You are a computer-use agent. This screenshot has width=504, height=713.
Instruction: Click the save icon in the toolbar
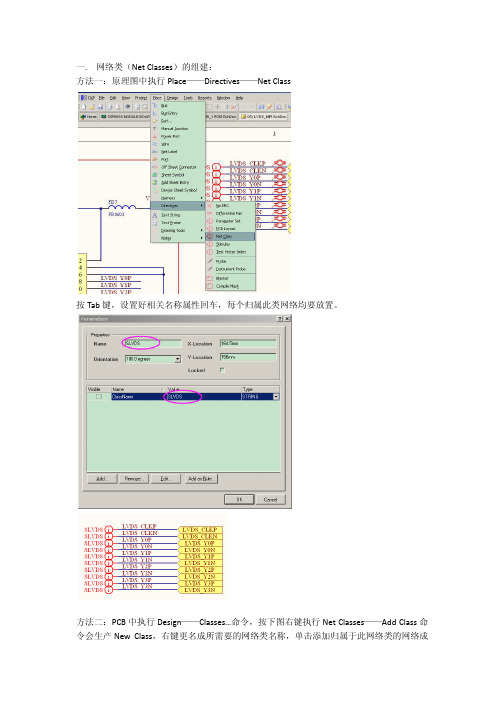click(100, 107)
